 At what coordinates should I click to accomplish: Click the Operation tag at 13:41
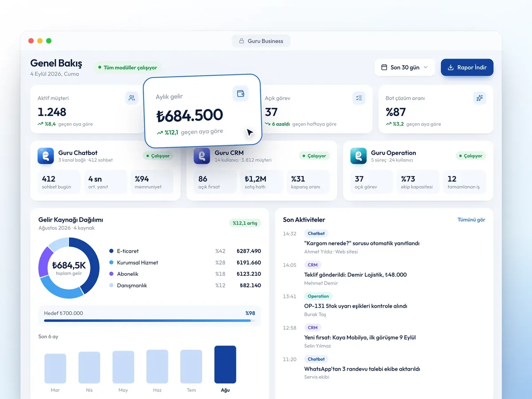coord(318,296)
